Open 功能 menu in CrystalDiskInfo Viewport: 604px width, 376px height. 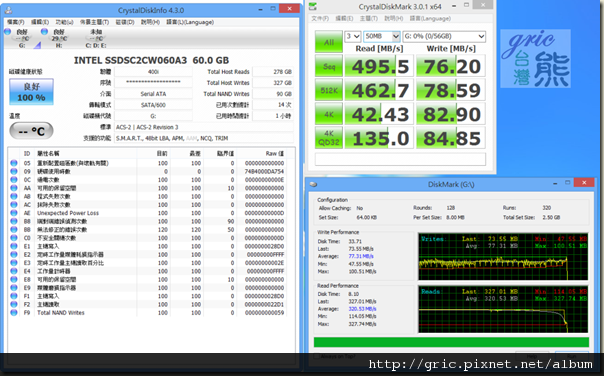[x=64, y=22]
